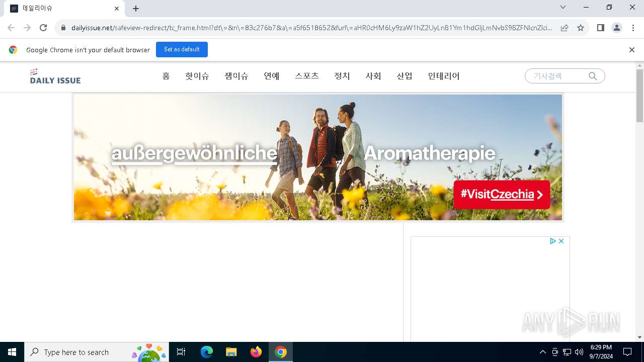Image resolution: width=644 pixels, height=362 pixels.
Task: Open the Chrome three-dot menu
Action: [632, 28]
